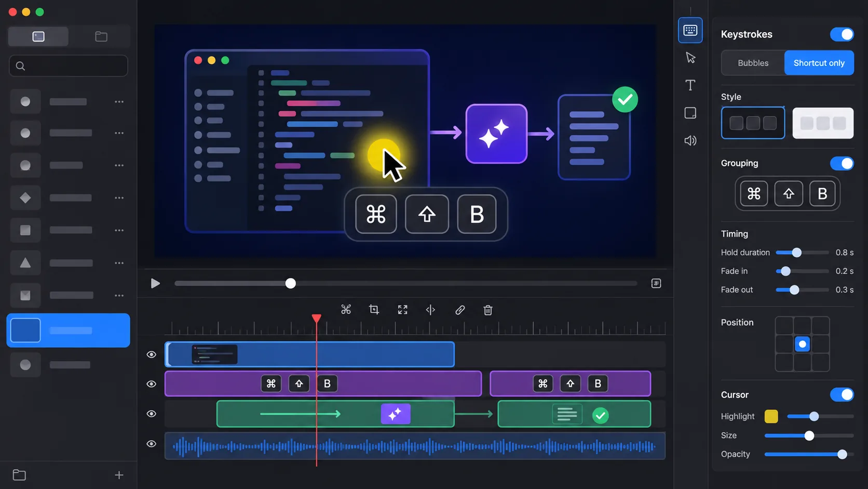The image size is (868, 489).
Task: Open options for the diamond item
Action: (119, 198)
